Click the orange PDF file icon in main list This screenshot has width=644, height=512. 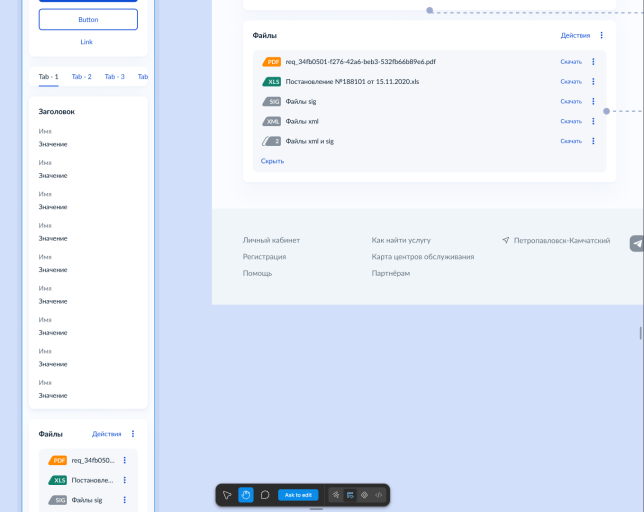click(x=271, y=62)
